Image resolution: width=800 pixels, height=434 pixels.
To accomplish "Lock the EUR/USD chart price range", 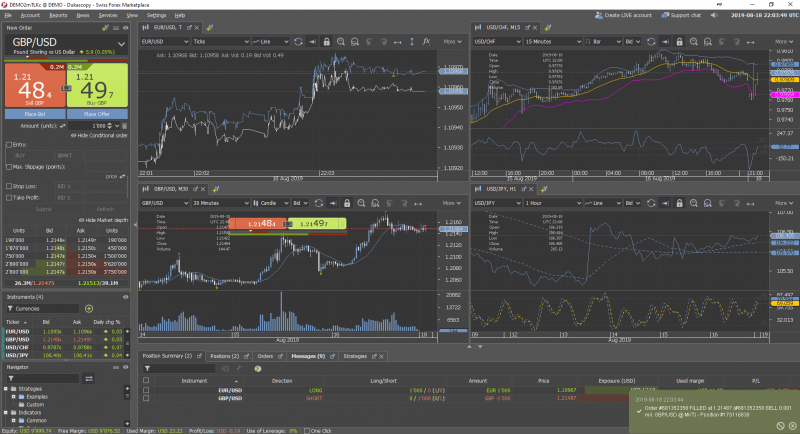I will click(x=327, y=42).
